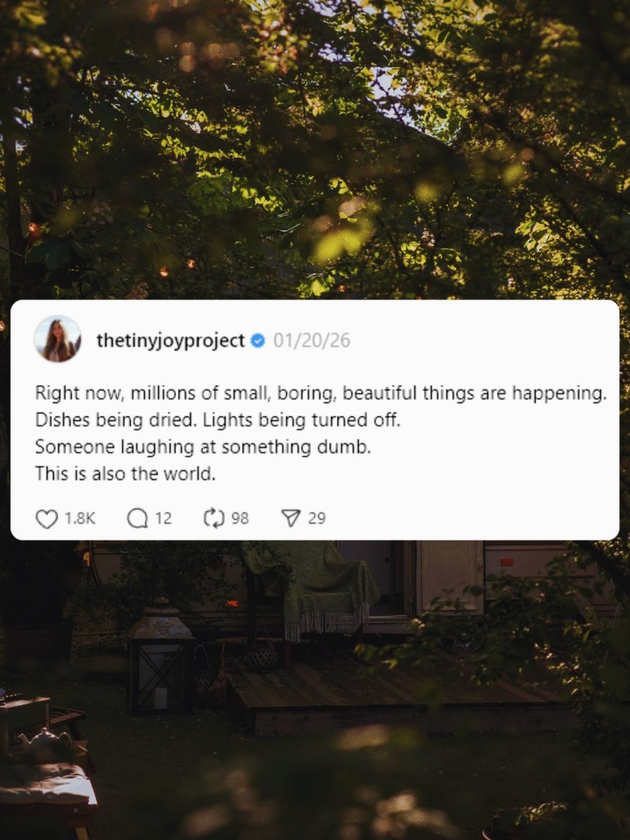Click the metal lantern in the background photo
The height and width of the screenshot is (840, 630).
coord(161,655)
